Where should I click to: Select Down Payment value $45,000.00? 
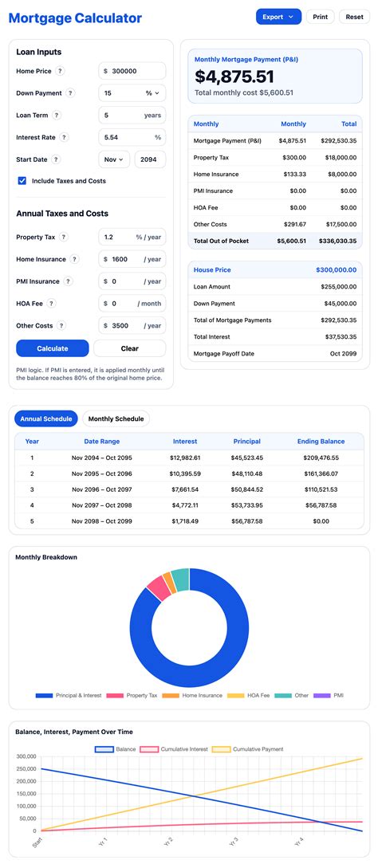341,304
